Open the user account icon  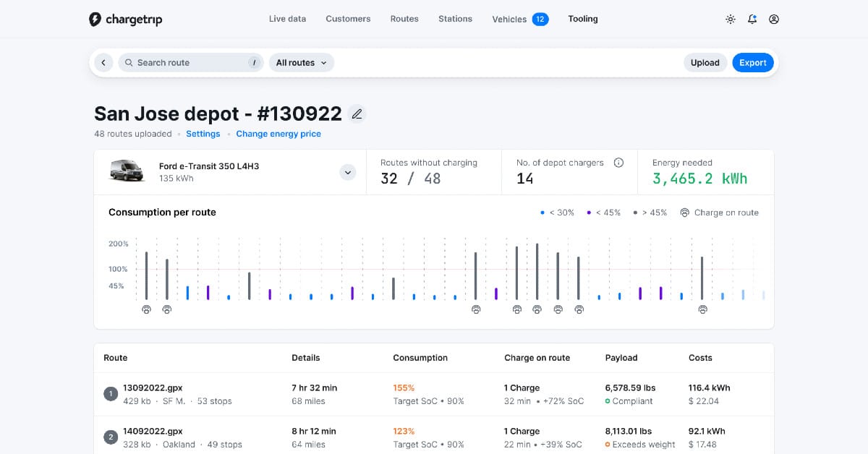(774, 20)
